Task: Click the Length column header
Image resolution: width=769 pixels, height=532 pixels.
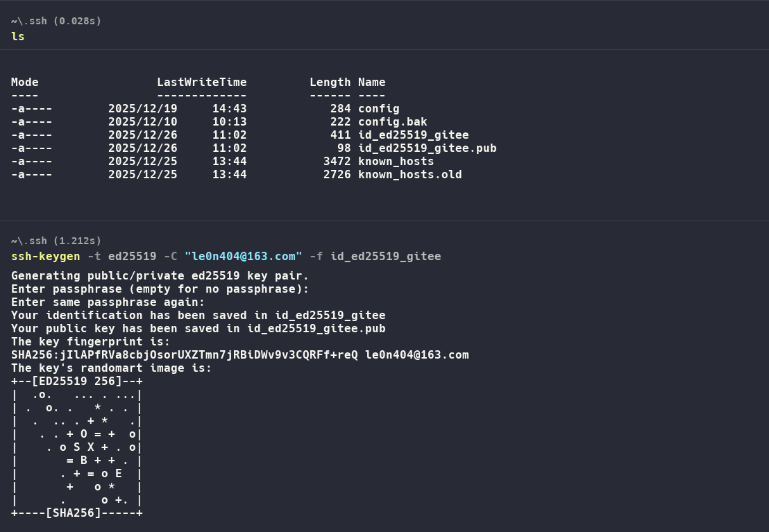Action: [330, 83]
